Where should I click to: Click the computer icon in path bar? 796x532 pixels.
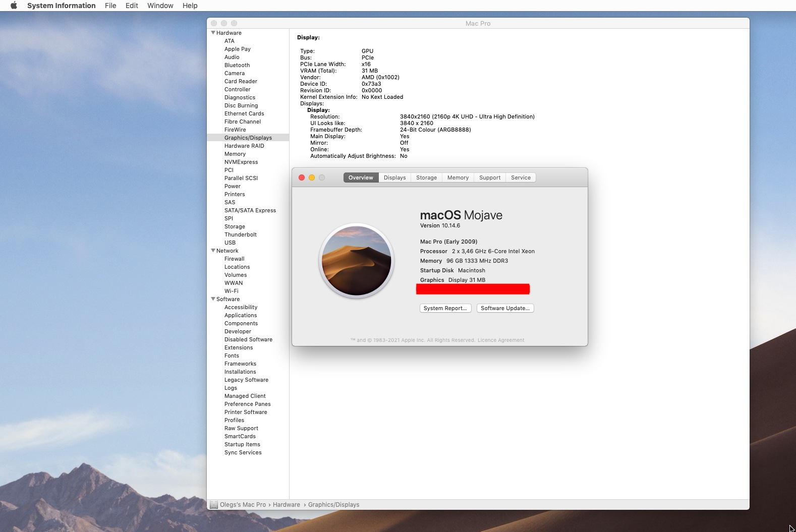(214, 505)
